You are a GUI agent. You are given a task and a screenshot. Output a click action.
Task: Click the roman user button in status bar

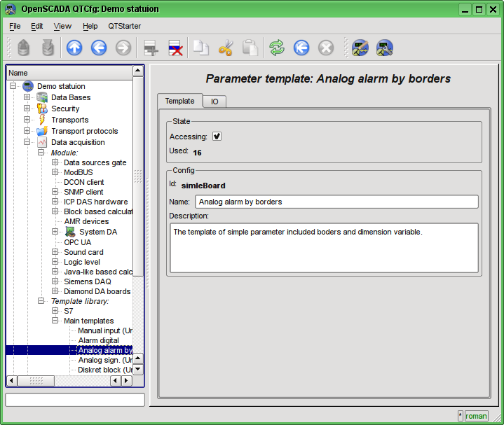[x=476, y=416]
